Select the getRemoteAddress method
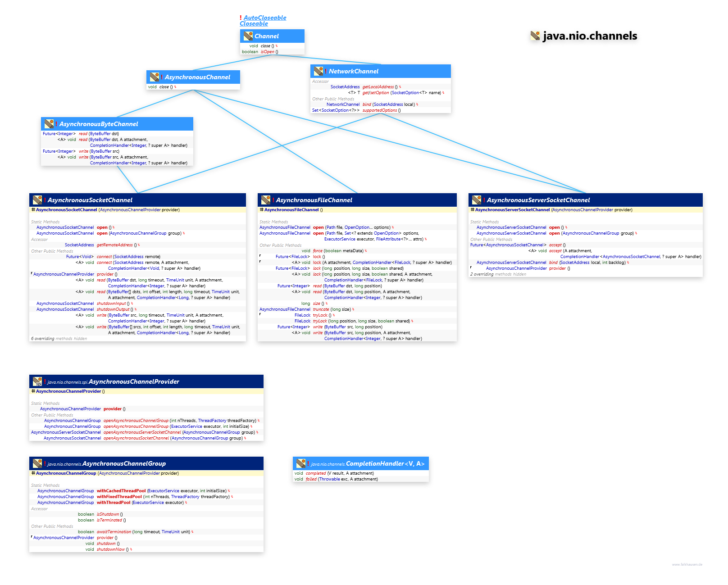 (x=114, y=245)
